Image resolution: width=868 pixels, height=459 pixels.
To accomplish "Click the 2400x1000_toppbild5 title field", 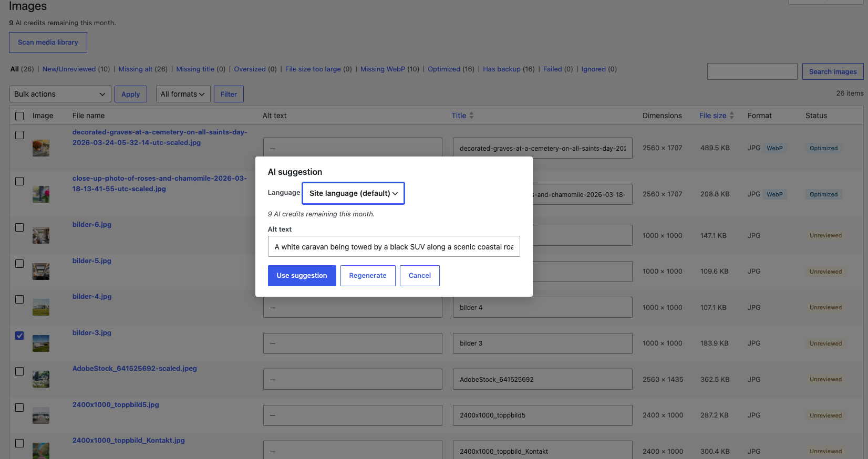I will [543, 415].
